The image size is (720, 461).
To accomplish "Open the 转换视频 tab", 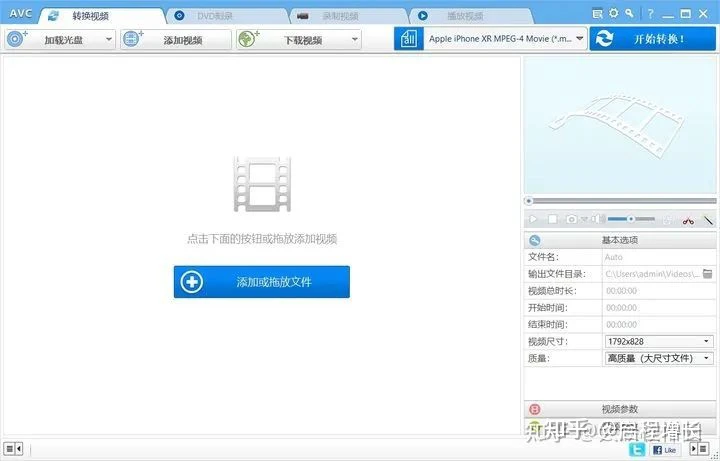I will click(101, 16).
